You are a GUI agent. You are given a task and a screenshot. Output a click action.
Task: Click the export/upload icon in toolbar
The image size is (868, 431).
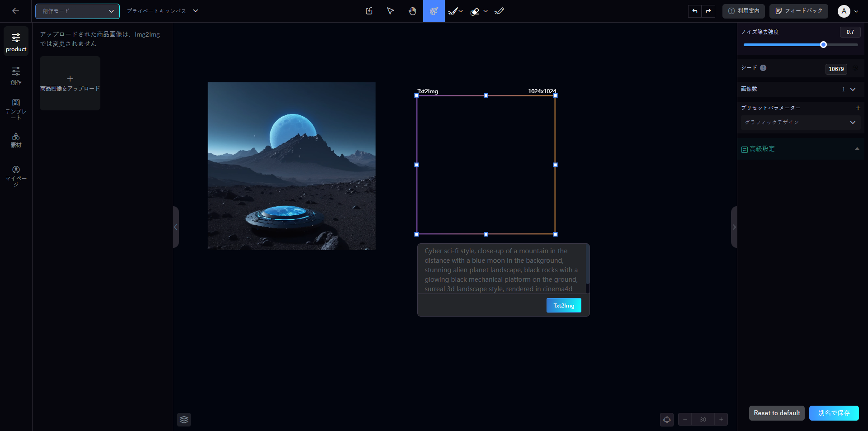point(369,11)
